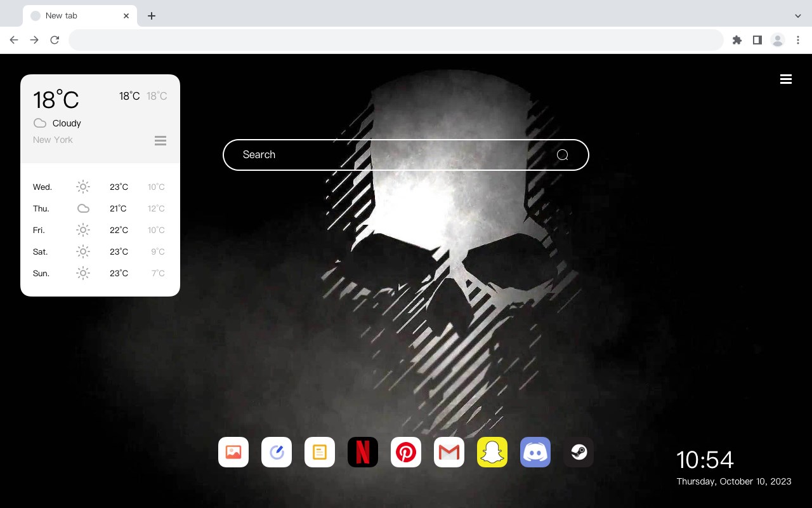The image size is (812, 508).
Task: Click Friday's sunny weather icon
Action: [83, 230]
